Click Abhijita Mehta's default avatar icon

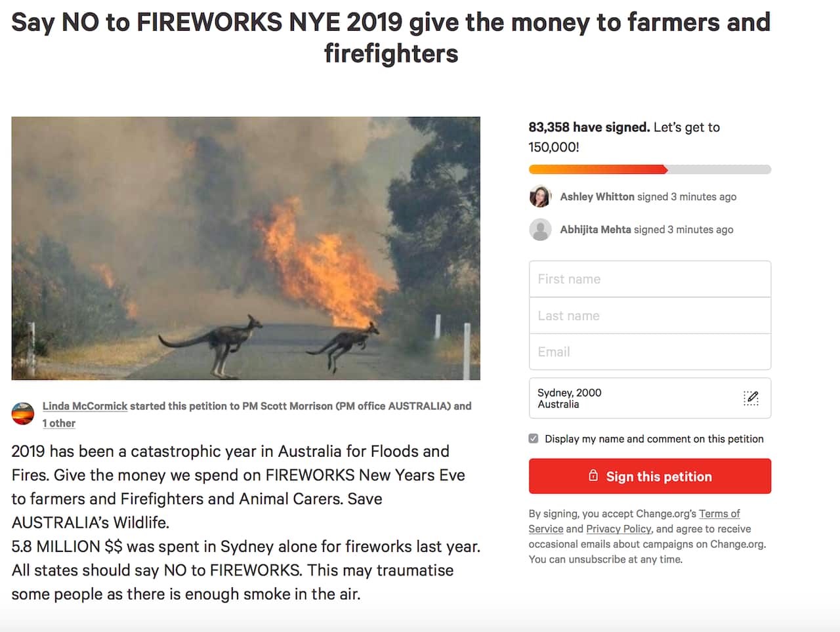click(x=540, y=230)
